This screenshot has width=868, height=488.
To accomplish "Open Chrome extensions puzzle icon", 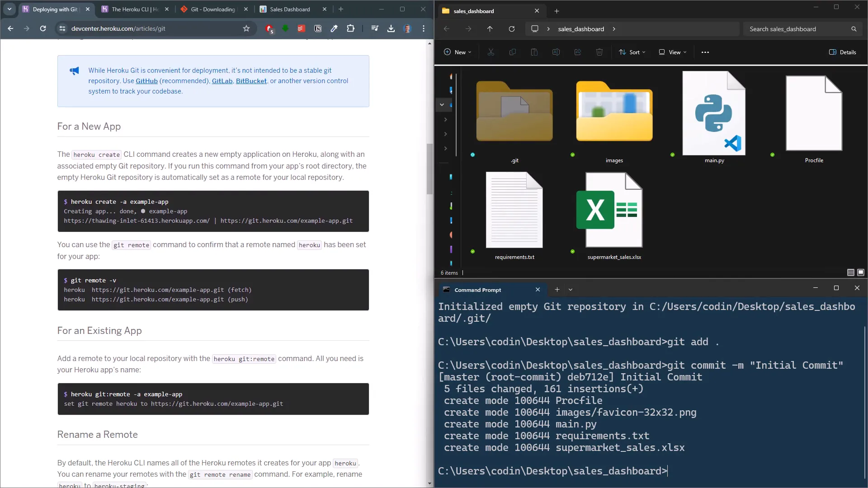I will point(350,28).
